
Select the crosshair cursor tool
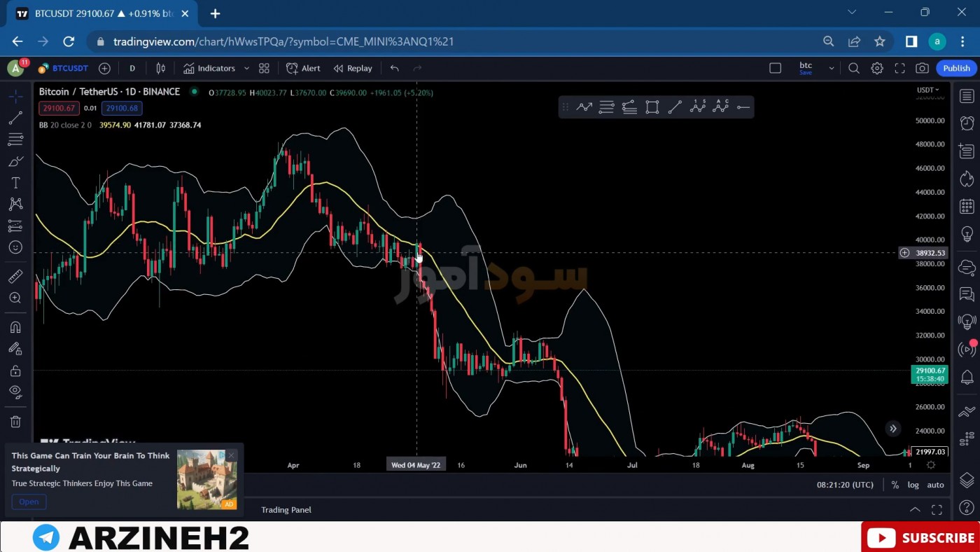(x=15, y=96)
